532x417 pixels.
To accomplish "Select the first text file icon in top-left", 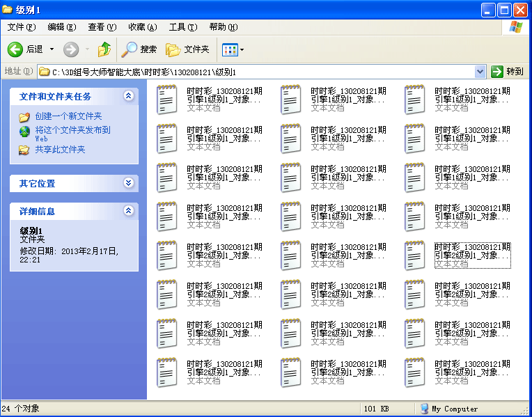I will [166, 100].
